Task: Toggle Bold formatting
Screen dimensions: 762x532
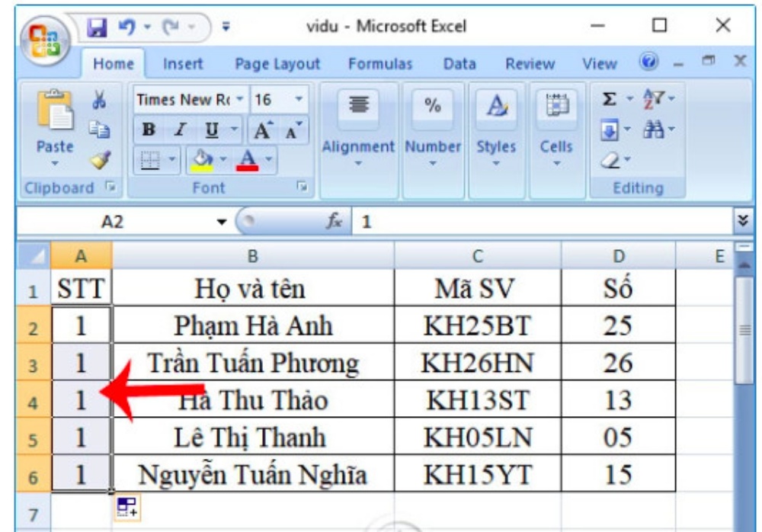Action: tap(149, 130)
